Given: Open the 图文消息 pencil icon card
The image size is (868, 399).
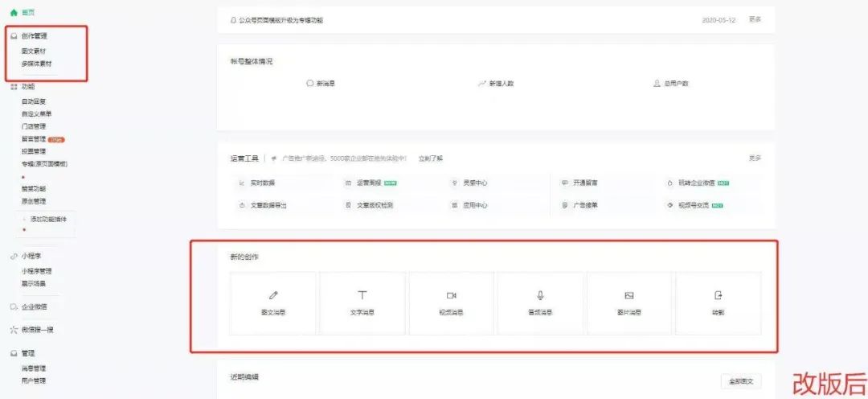Looking at the screenshot, I should point(273,303).
